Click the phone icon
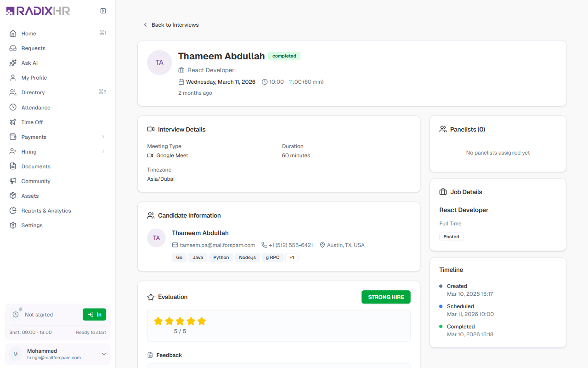588x368 pixels. coord(264,245)
